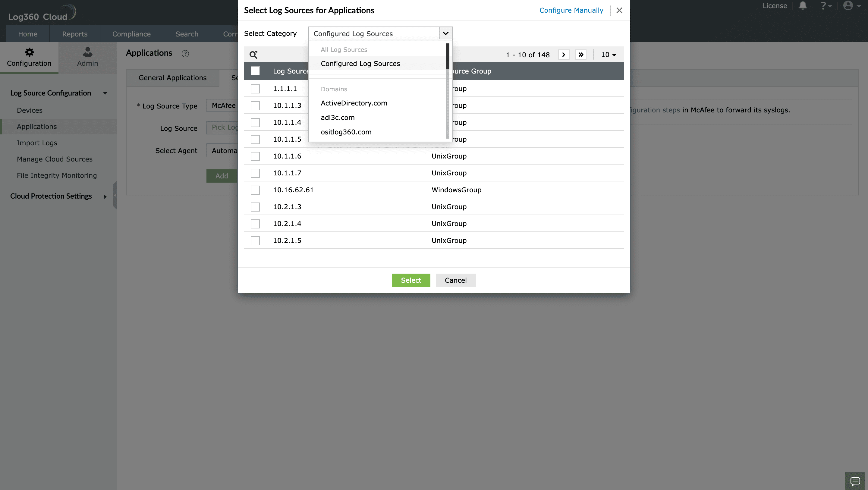
Task: Click the Applications help icon
Action: tap(185, 53)
